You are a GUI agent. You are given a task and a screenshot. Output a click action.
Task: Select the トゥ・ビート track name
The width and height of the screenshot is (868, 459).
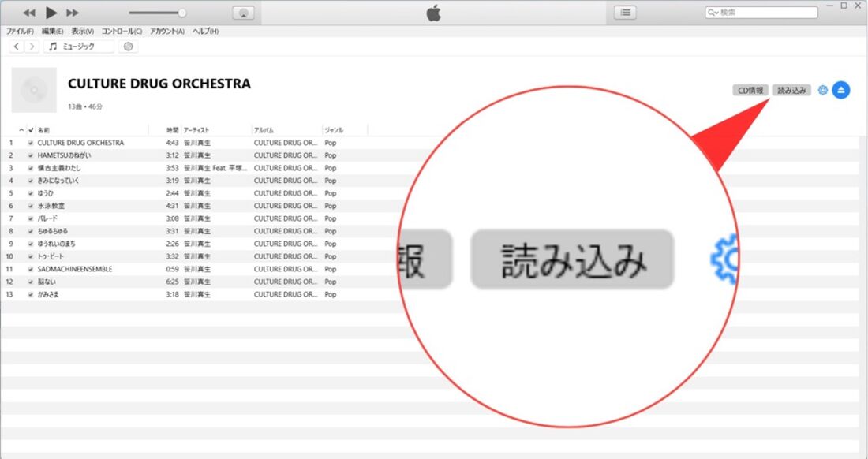[x=51, y=256]
